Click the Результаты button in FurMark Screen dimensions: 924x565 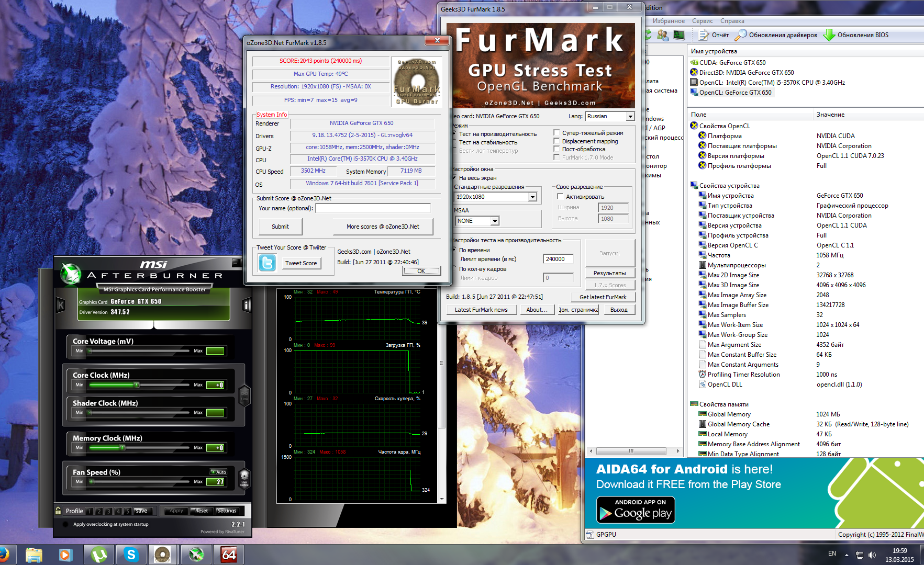pos(609,273)
